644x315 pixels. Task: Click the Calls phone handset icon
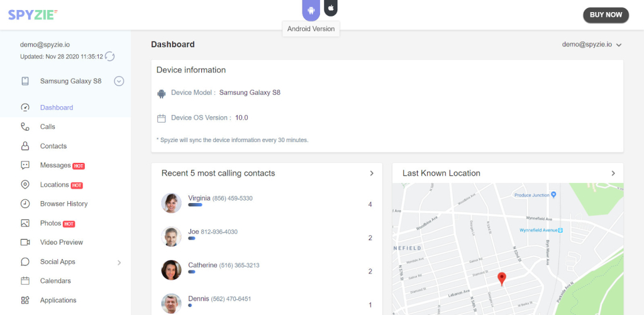25,127
